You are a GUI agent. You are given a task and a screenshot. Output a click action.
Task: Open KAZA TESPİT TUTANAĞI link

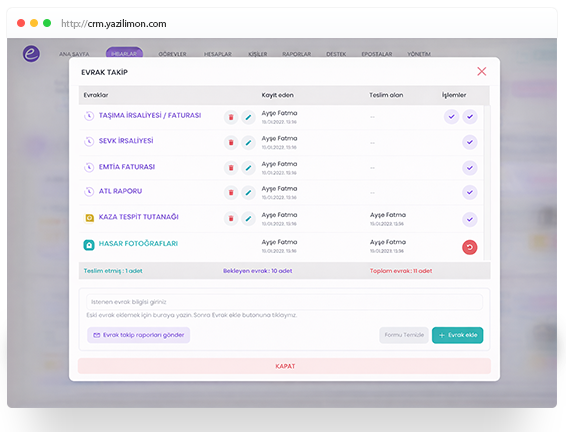click(139, 217)
